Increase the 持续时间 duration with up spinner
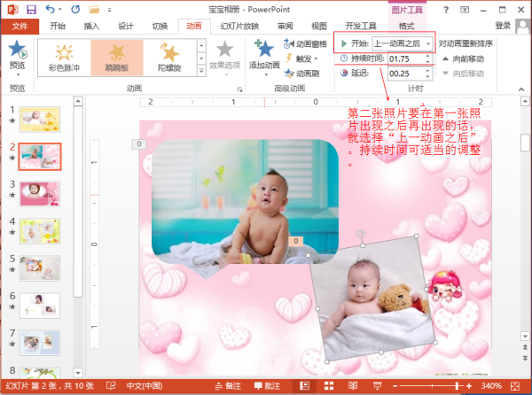The image size is (532, 395). pos(427,56)
